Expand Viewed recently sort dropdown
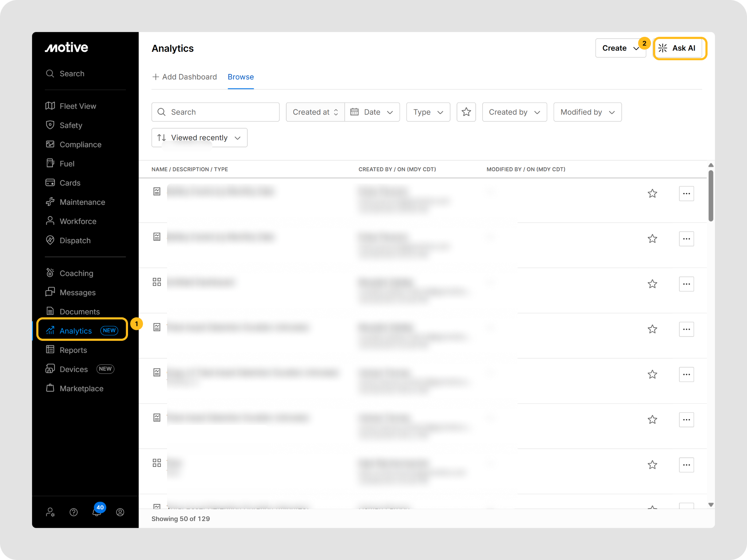The image size is (747, 560). pos(199,138)
